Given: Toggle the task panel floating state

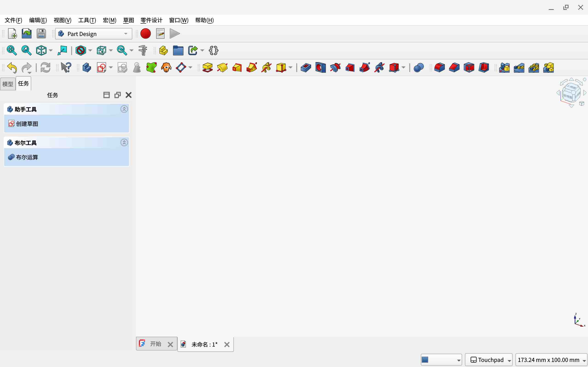Looking at the screenshot, I should click(117, 95).
